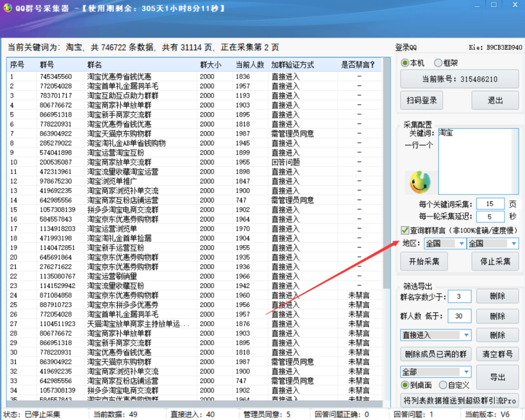
Task: Click 管理员同意: 5 in status bar
Action: click(x=267, y=414)
